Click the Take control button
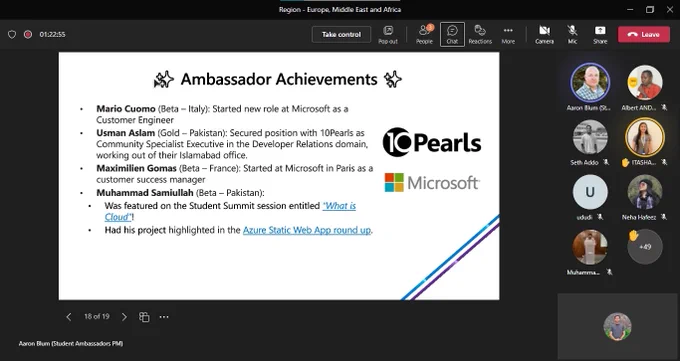Screen dimensions: 680x361 tap(341, 34)
